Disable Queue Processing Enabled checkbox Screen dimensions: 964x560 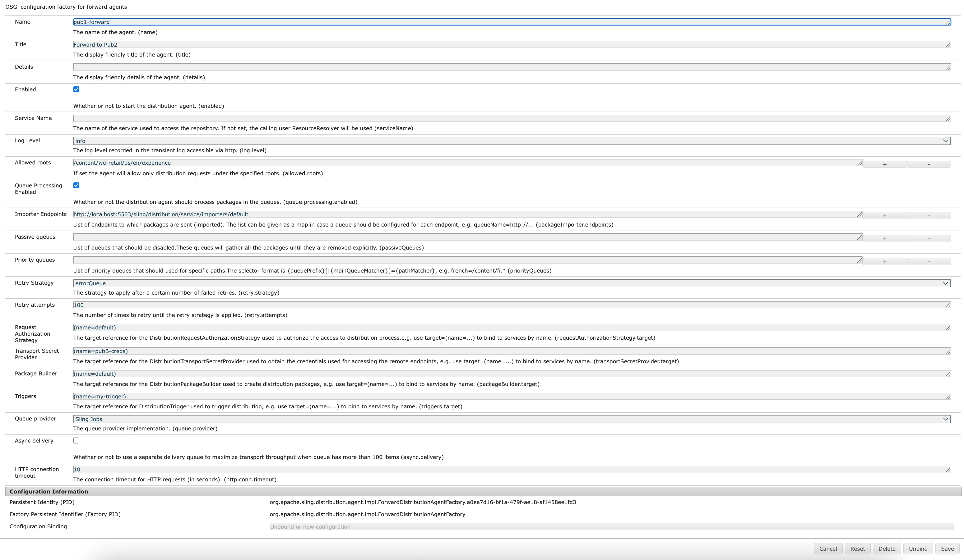76,186
